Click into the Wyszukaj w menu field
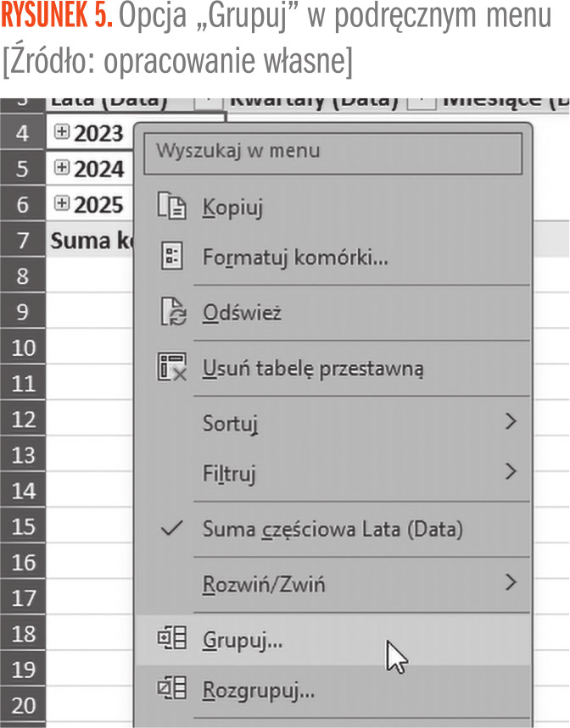The image size is (570, 728). pos(332,153)
